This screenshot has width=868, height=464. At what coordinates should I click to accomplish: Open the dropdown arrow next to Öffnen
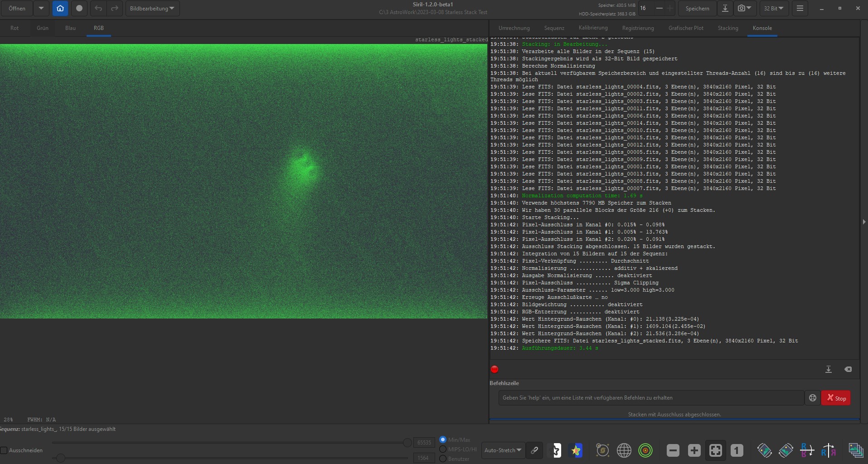pyautogui.click(x=41, y=8)
